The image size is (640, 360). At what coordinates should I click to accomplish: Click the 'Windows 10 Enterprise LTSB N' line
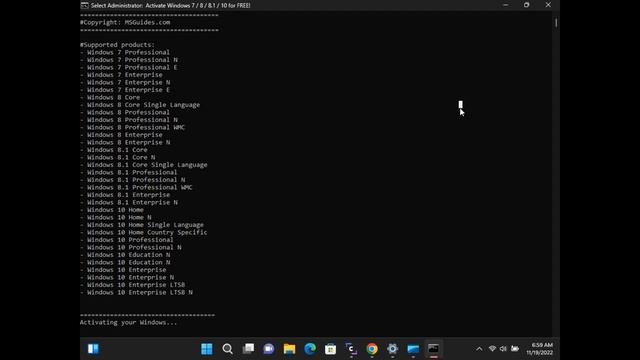136,293
